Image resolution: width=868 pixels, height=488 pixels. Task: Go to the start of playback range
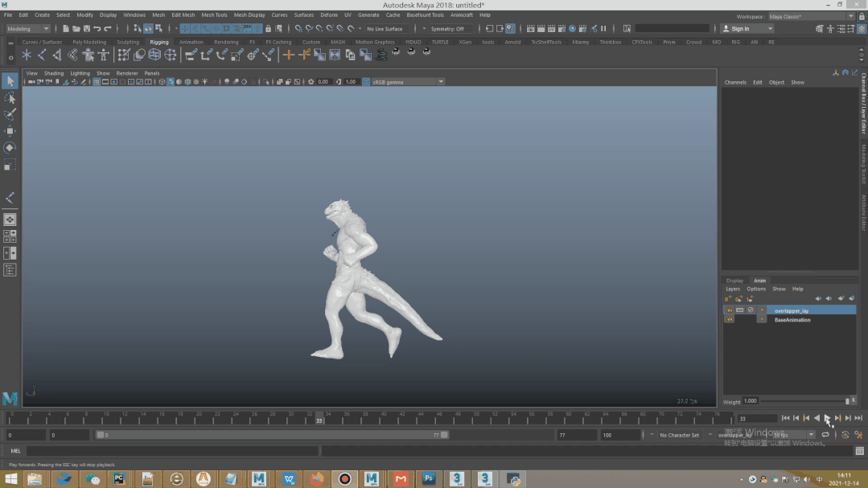[x=785, y=418]
